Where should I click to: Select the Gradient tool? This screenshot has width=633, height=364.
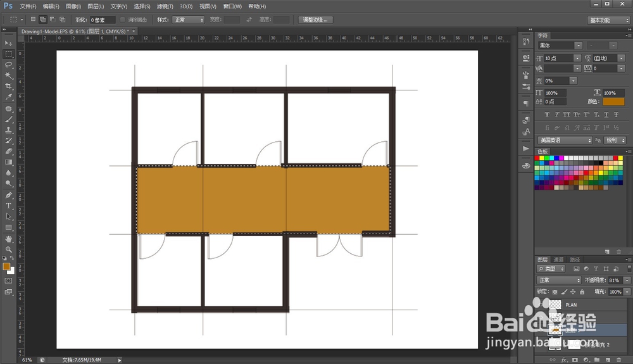[x=8, y=162]
